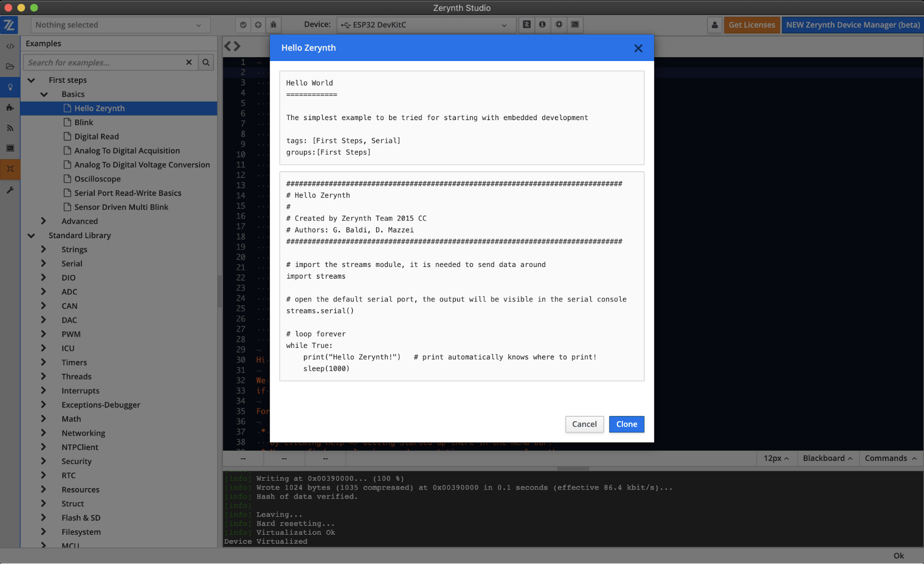Screen dimensions: 924x564
Task: Open the Commands menu in the status bar
Action: click(890, 458)
